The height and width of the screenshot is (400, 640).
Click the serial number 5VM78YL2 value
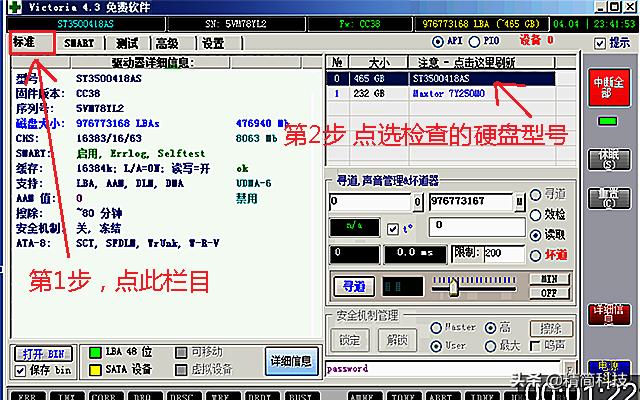pyautogui.click(x=100, y=108)
